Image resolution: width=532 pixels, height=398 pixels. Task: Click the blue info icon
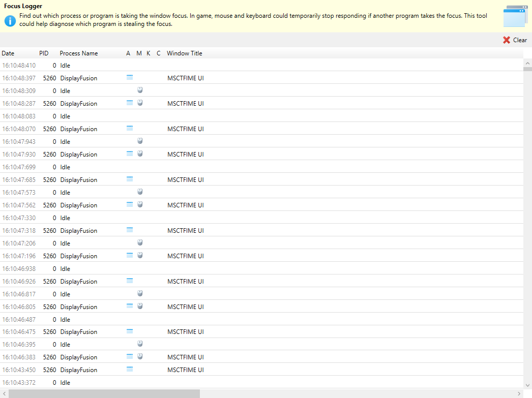[10, 21]
